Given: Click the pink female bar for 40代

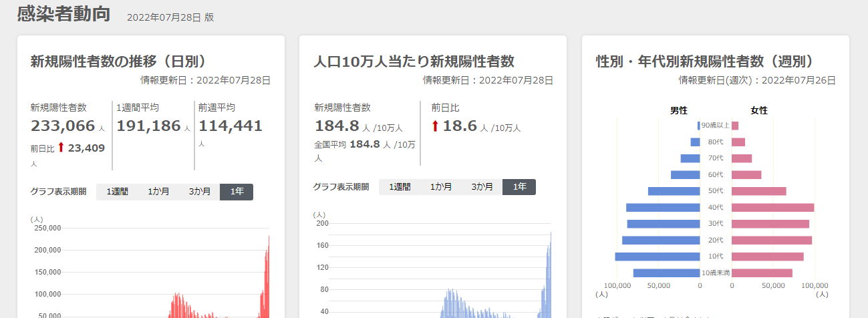Looking at the screenshot, I should pyautogui.click(x=772, y=208).
